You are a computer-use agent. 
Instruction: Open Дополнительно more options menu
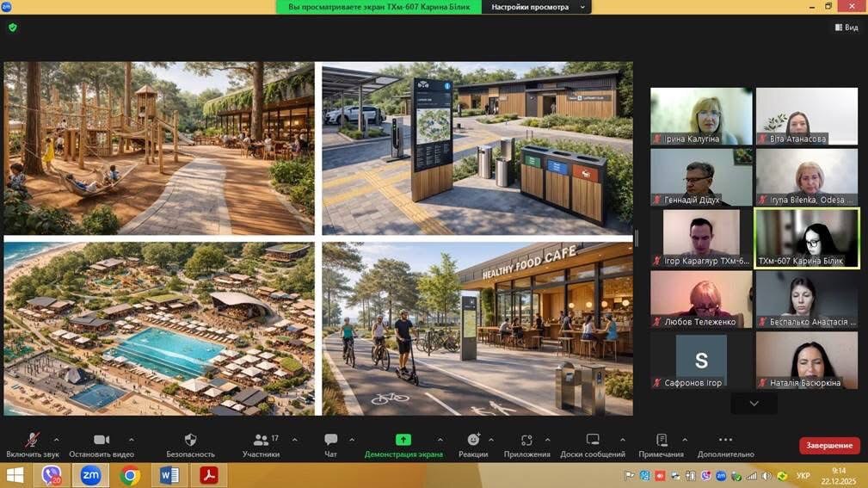725,441
